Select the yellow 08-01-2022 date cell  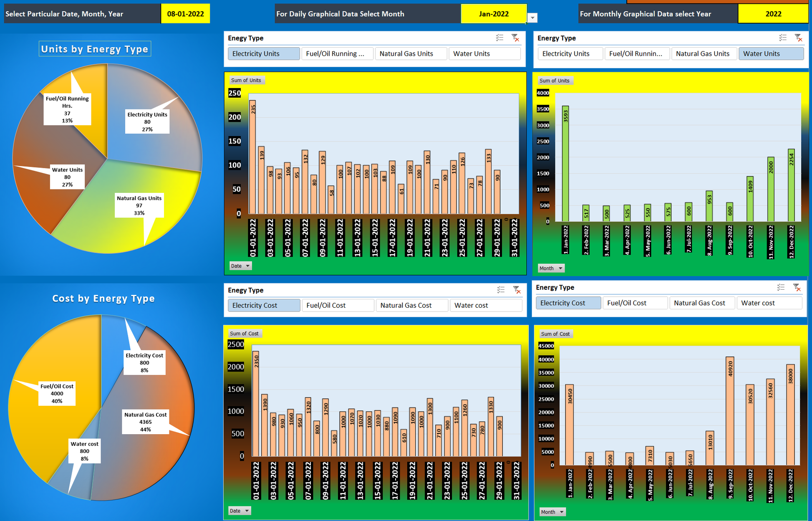[x=185, y=13]
